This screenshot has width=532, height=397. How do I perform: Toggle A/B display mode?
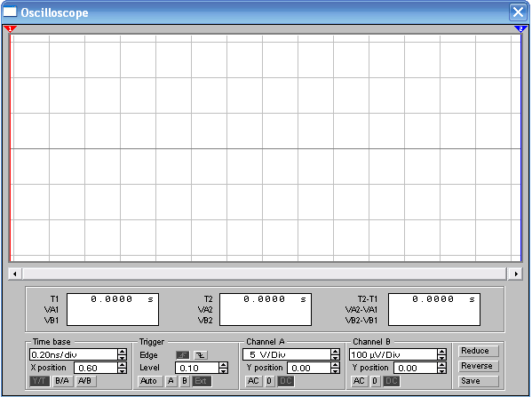[85, 381]
